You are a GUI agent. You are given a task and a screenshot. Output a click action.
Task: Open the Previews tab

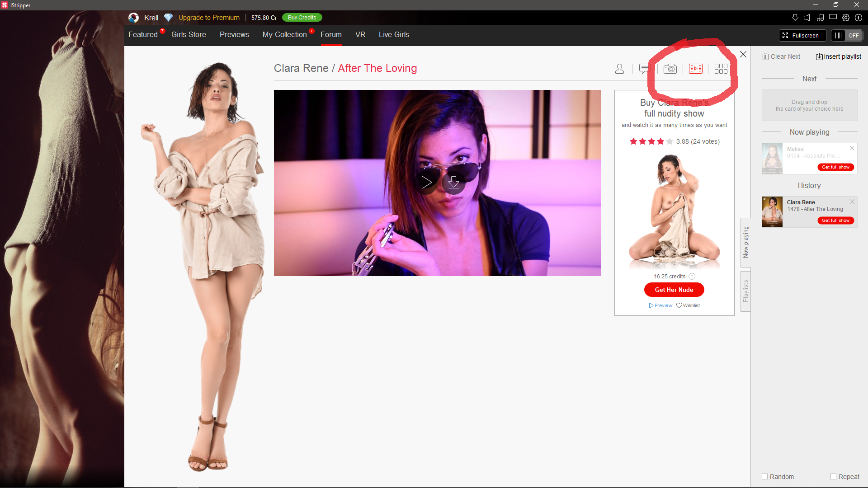[x=234, y=35]
